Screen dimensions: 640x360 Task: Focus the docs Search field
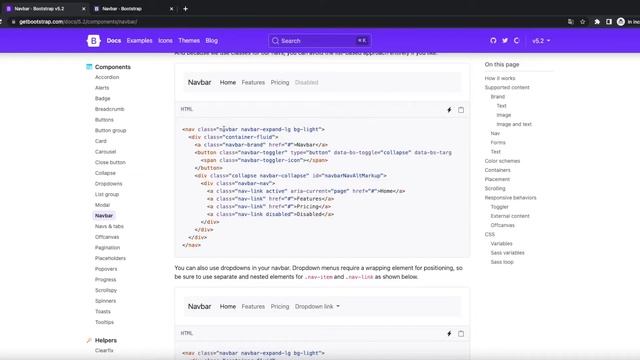pyautogui.click(x=320, y=41)
